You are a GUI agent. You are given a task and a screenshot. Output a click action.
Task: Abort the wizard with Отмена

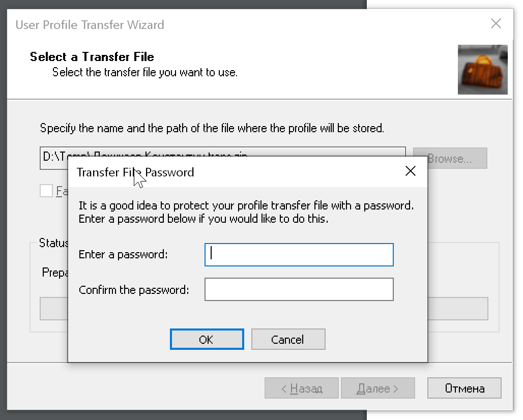pos(464,388)
